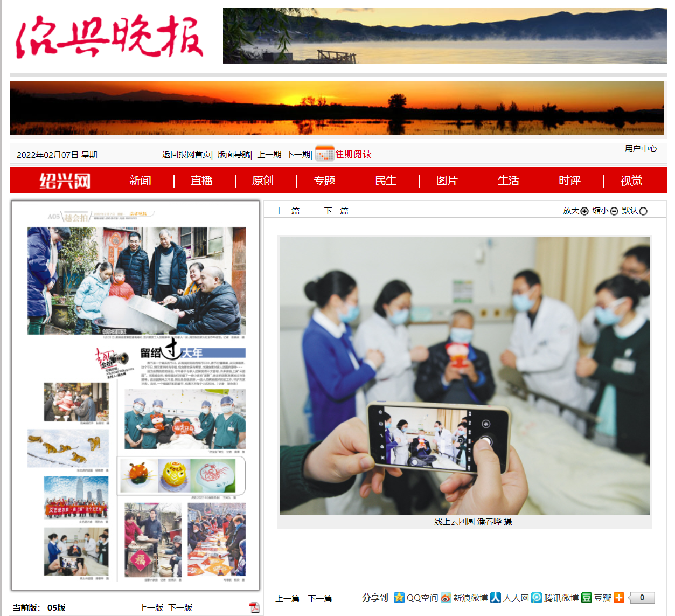Open the 时评 navigation tab
Viewport: 675px width, 616px height.
(x=569, y=181)
